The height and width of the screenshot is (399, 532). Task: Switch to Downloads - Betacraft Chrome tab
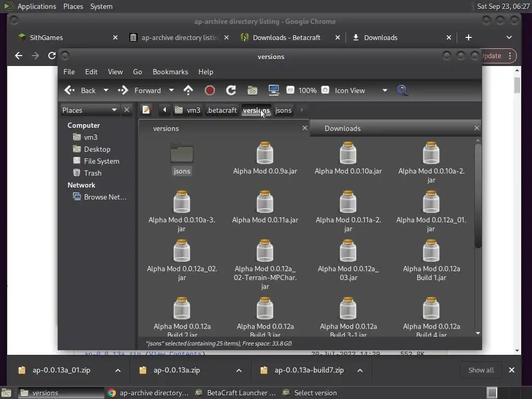click(290, 37)
